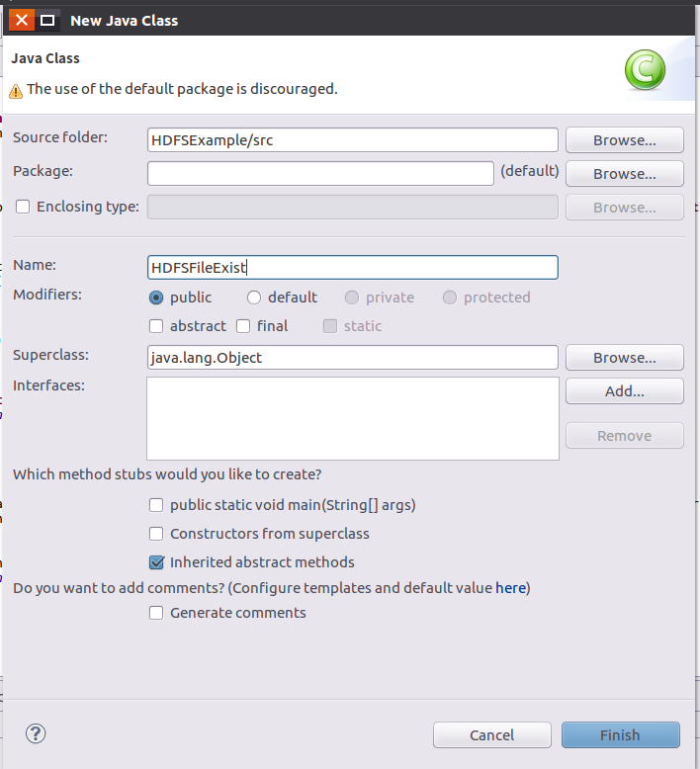Add an interface with the Add button
700x769 pixels.
point(624,391)
